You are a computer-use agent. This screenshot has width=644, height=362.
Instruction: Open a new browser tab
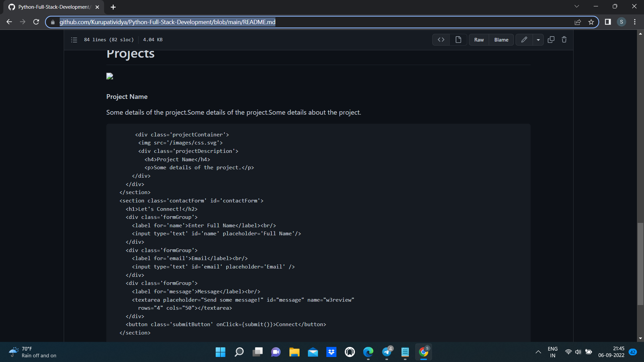pyautogui.click(x=113, y=7)
